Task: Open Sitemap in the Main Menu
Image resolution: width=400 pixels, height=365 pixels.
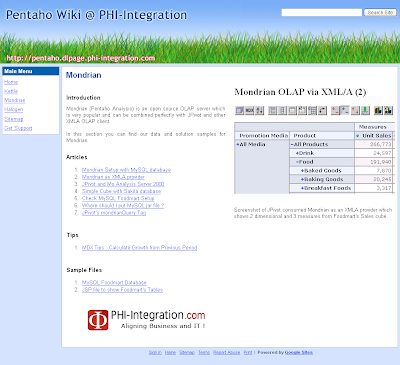Action: tap(14, 119)
